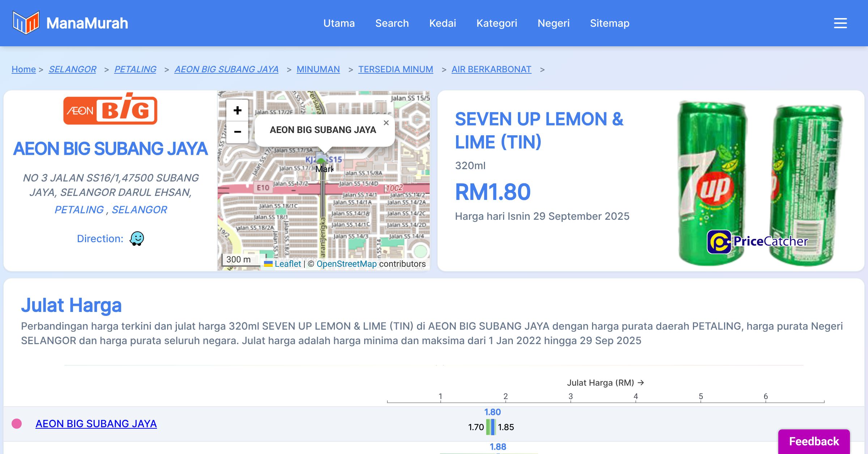Open MINUMAN breadcrumb link
Viewport: 868px width, 454px height.
(318, 69)
